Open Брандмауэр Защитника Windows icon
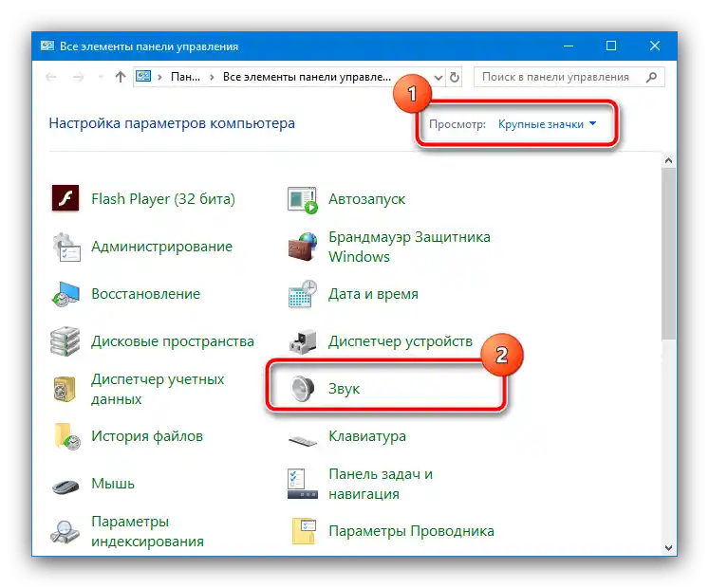The image size is (709, 588). click(x=303, y=247)
